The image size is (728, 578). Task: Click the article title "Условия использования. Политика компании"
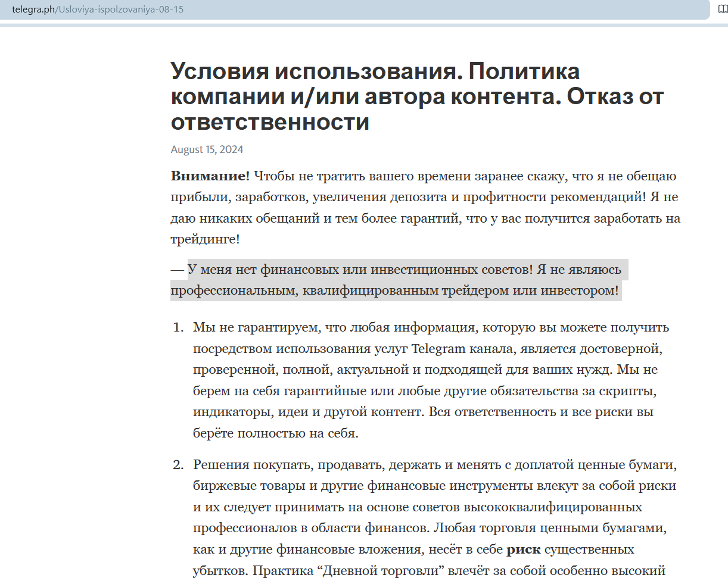(x=417, y=96)
